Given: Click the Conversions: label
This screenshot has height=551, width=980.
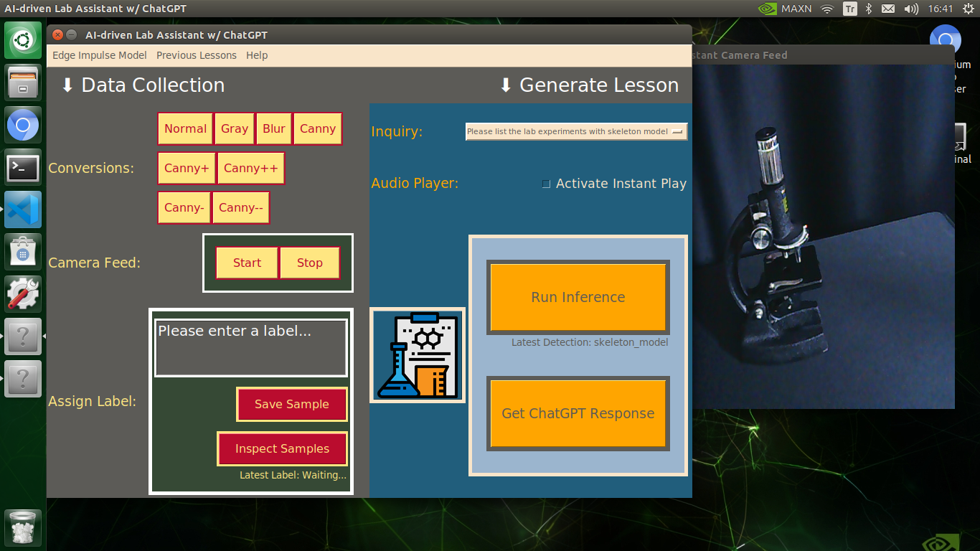Looking at the screenshot, I should 91,168.
